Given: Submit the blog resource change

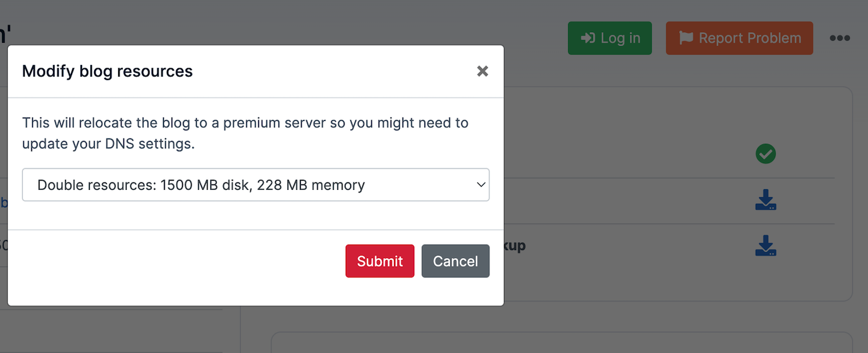Looking at the screenshot, I should pyautogui.click(x=380, y=261).
